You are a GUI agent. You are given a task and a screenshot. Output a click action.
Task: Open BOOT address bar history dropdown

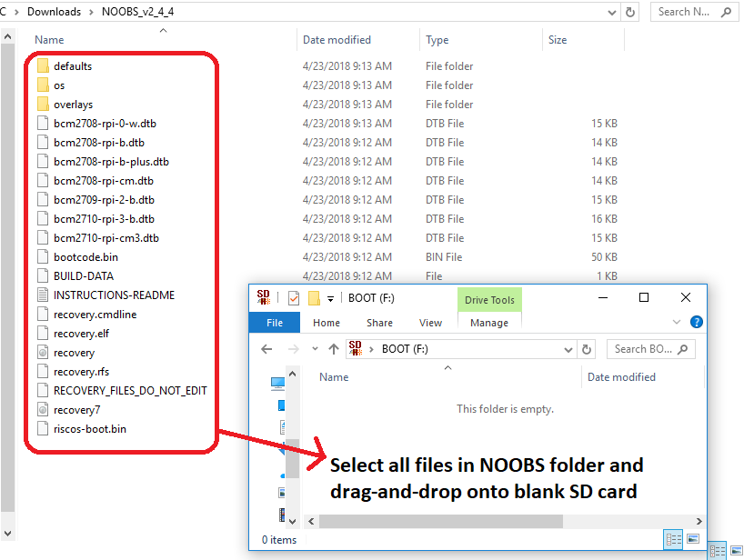568,350
